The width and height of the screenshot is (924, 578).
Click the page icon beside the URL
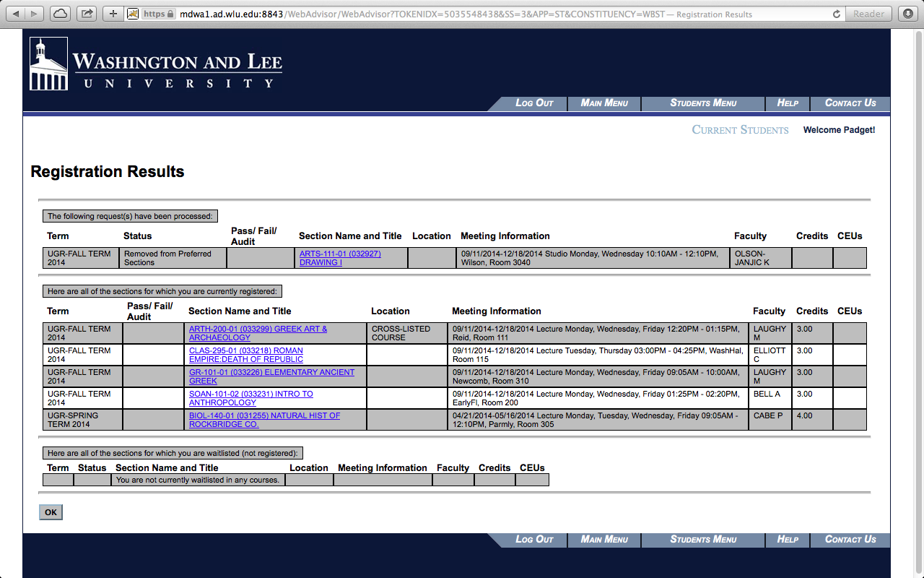[x=133, y=12]
